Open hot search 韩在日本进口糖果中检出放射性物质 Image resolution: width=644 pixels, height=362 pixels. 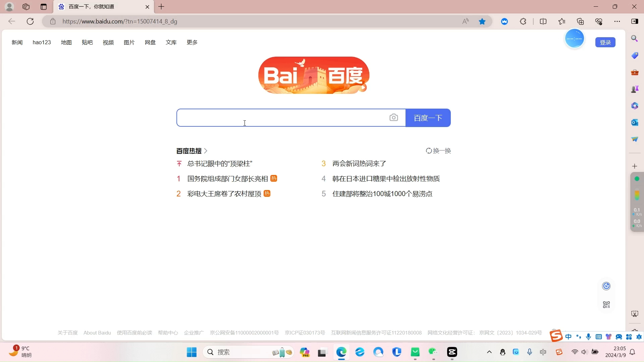pos(386,179)
